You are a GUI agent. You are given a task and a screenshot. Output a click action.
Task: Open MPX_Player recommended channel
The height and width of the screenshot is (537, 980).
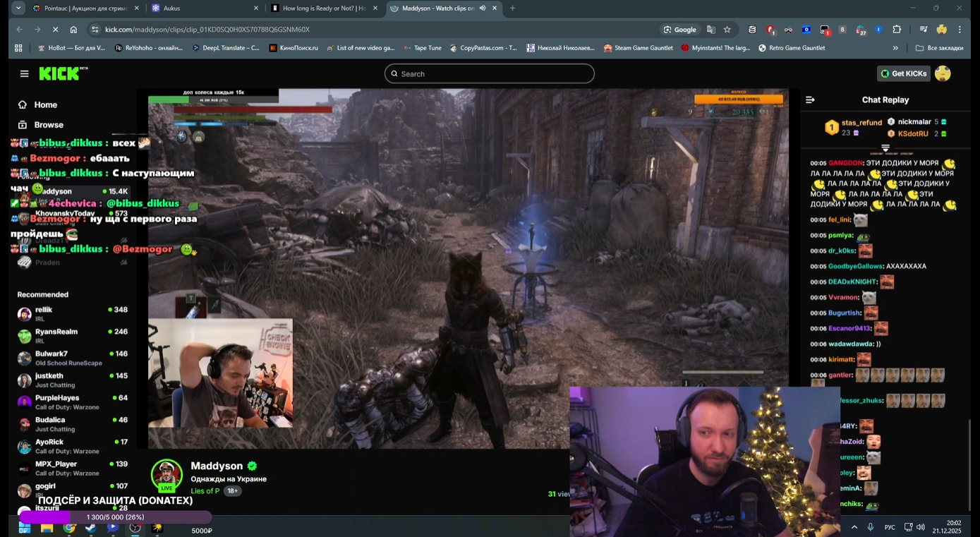[73, 468]
